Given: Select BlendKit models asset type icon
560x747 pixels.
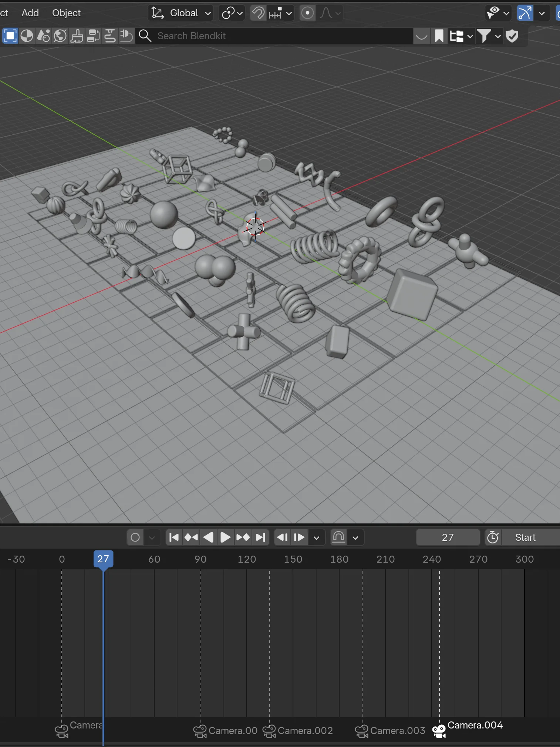Looking at the screenshot, I should click(x=10, y=36).
